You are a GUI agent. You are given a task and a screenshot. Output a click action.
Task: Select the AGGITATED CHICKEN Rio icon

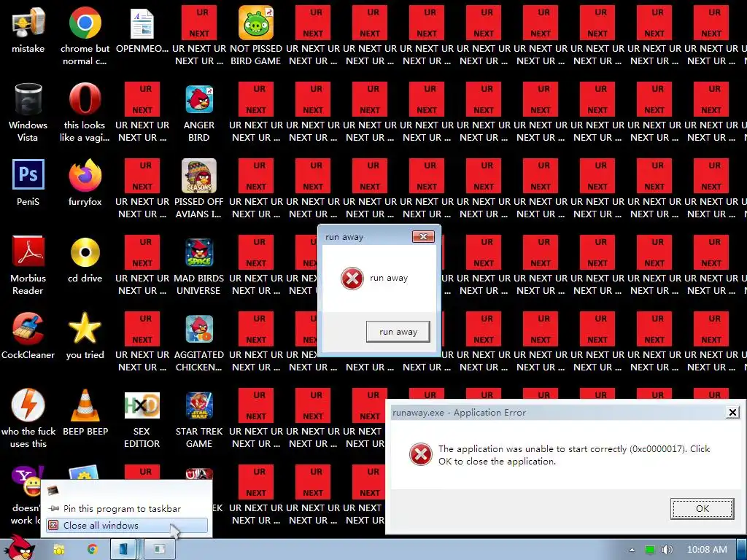(x=199, y=329)
